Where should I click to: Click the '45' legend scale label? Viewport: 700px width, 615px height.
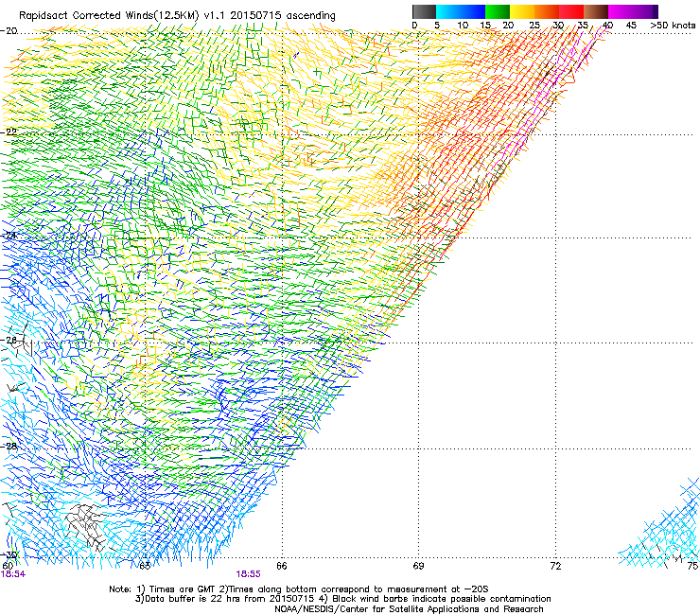pyautogui.click(x=631, y=25)
